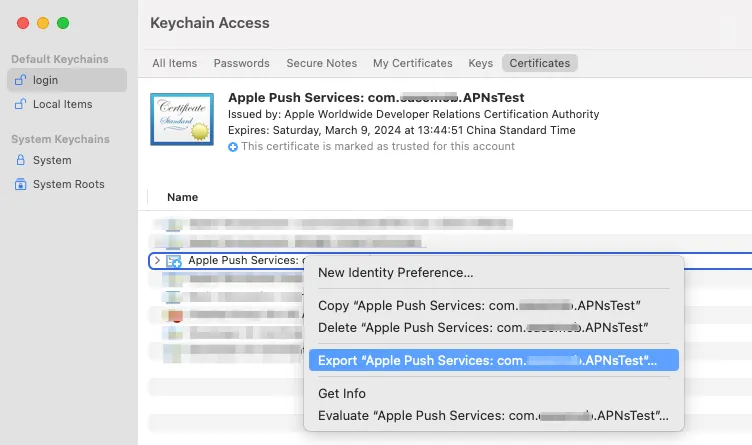This screenshot has height=445, width=752.
Task: Click the "Expires: Saturday, March 9, 2024" text
Action: point(401,130)
